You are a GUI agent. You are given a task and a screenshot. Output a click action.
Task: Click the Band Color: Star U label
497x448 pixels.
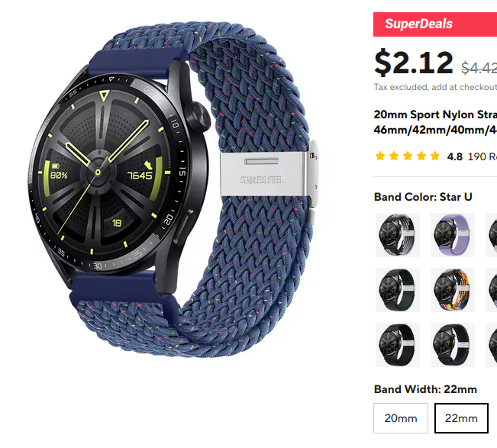423,197
